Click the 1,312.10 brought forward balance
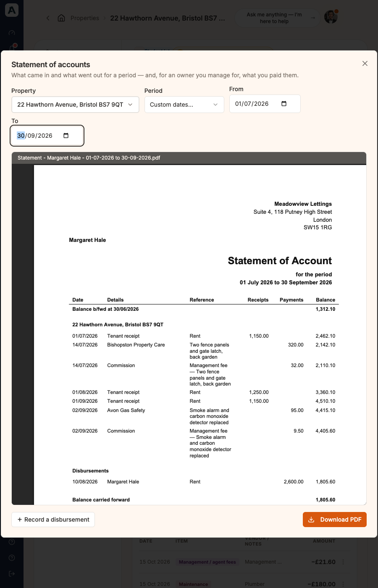This screenshot has height=588, width=378. tap(325, 309)
